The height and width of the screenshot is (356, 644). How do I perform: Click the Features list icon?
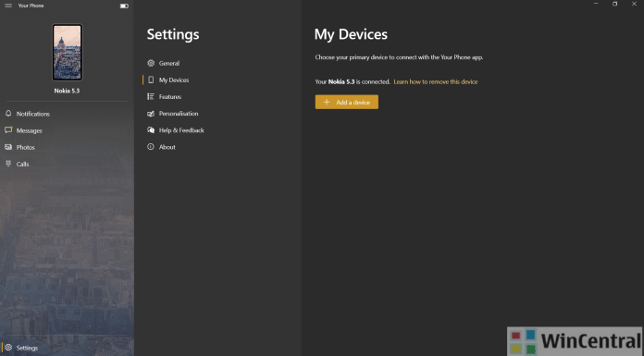tap(151, 96)
